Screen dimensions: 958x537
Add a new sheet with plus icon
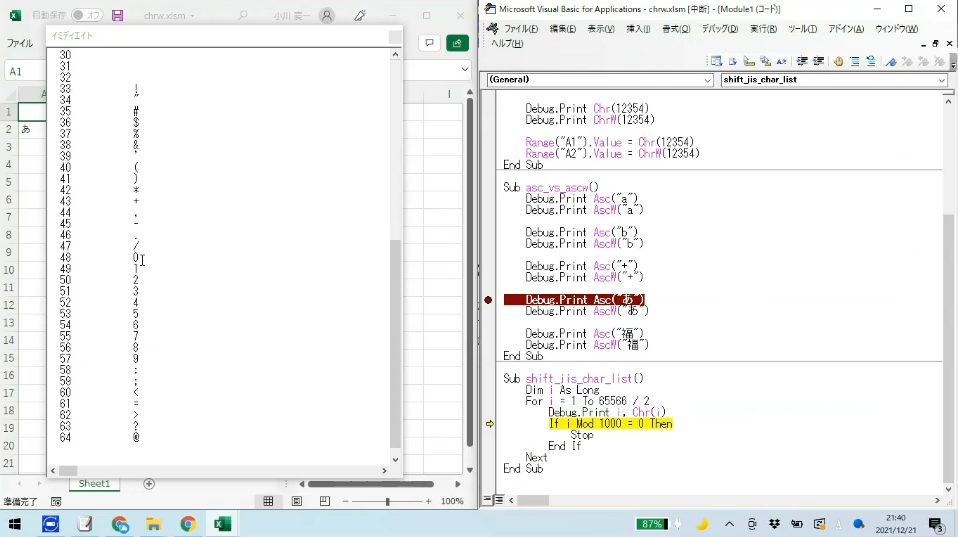149,484
